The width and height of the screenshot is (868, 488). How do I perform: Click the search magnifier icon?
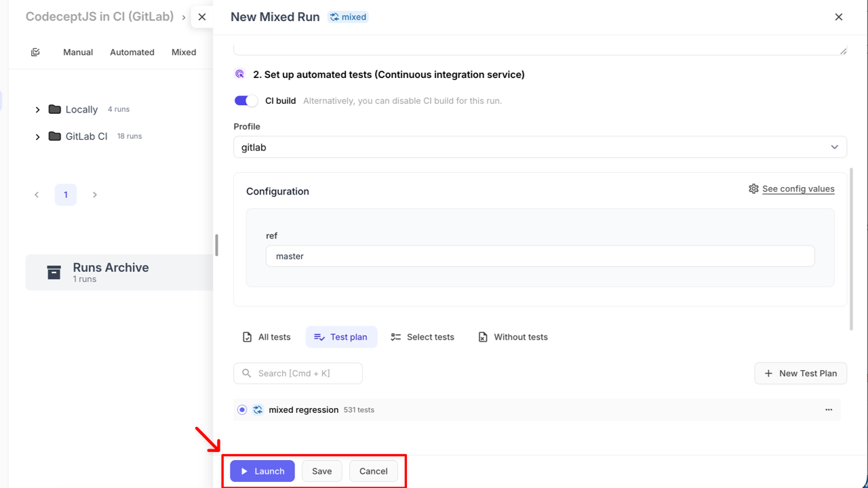point(247,373)
